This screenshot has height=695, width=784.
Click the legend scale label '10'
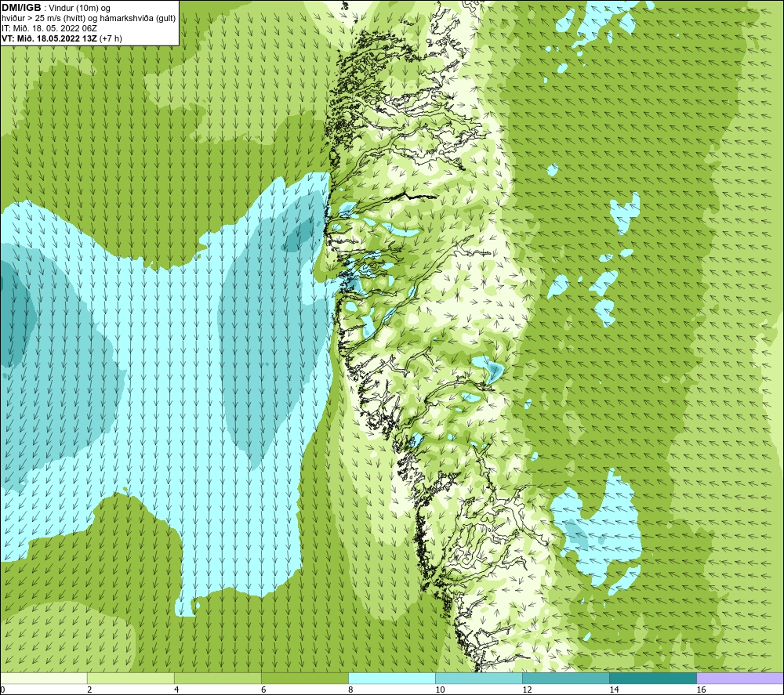pos(440,690)
